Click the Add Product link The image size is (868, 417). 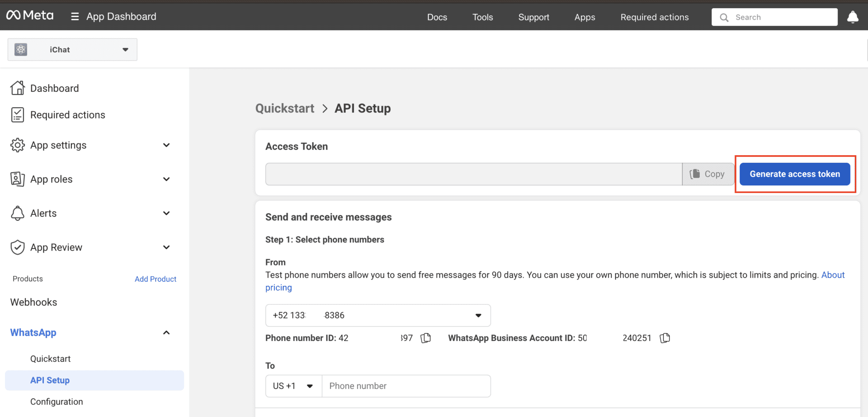155,279
